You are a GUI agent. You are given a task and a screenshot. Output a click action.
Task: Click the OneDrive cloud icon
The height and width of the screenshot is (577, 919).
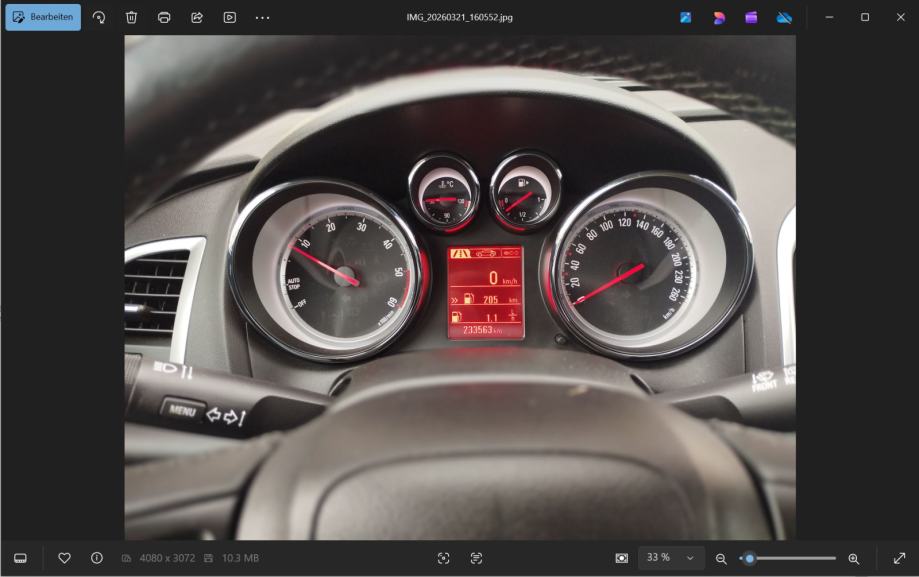coord(784,17)
